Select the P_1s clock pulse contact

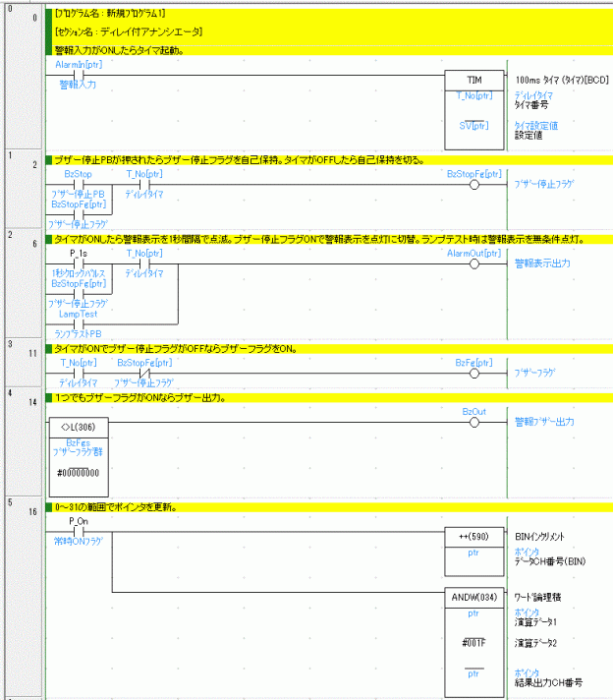coord(79,263)
